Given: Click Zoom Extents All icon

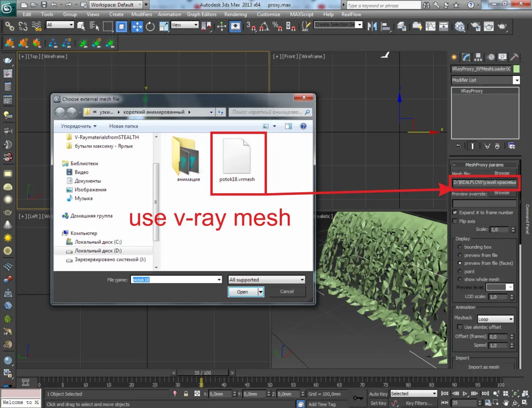Looking at the screenshot, I should [x=524, y=393].
